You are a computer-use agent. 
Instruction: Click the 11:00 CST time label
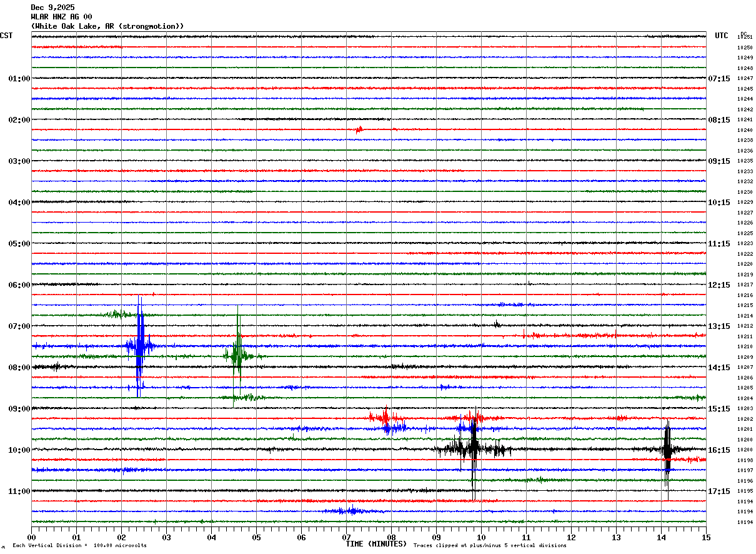tap(19, 491)
